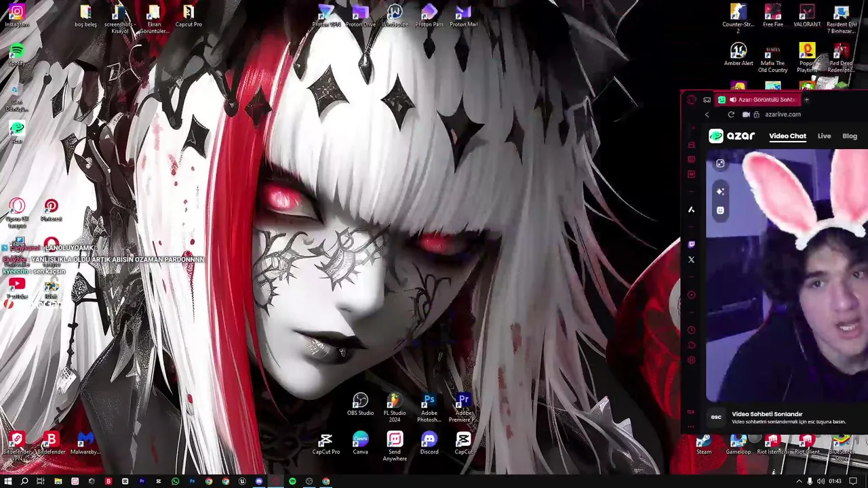868x488 pixels.
Task: Open the Azar Blog tab
Action: 850,136
